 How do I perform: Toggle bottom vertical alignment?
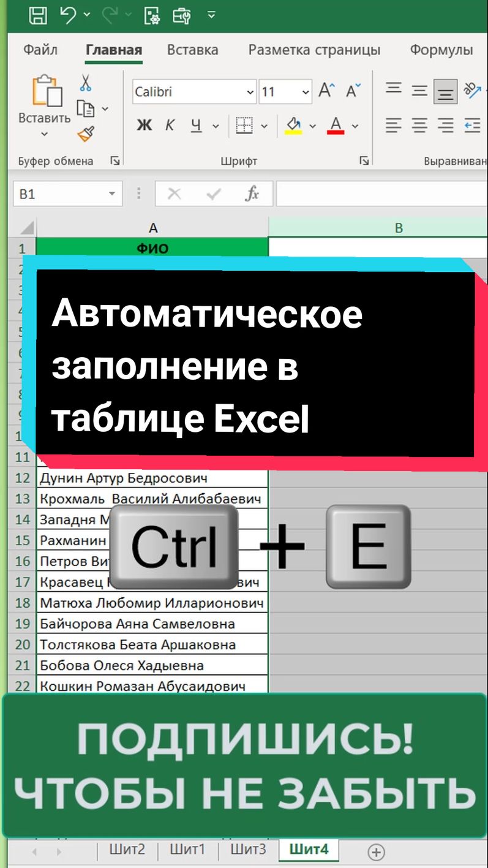[x=446, y=92]
